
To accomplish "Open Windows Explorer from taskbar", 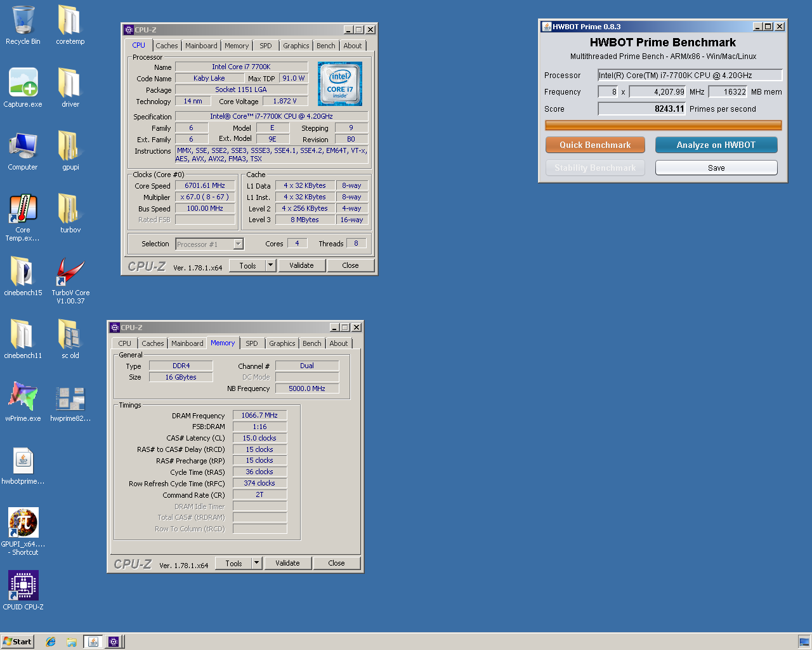I will tap(72, 642).
